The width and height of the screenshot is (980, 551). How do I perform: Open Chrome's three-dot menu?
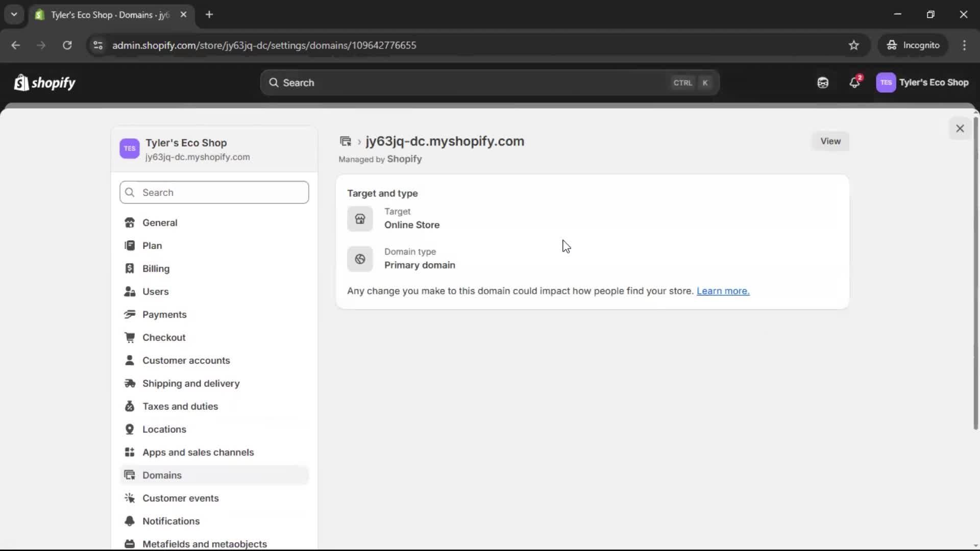coord(965,45)
